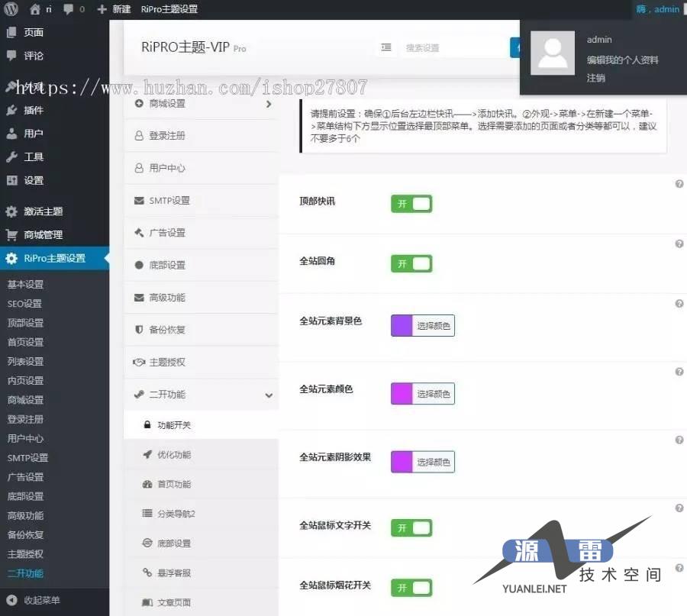The width and height of the screenshot is (687, 616).
Task: Toggle the 顶部快讯 switch
Action: tap(411, 204)
